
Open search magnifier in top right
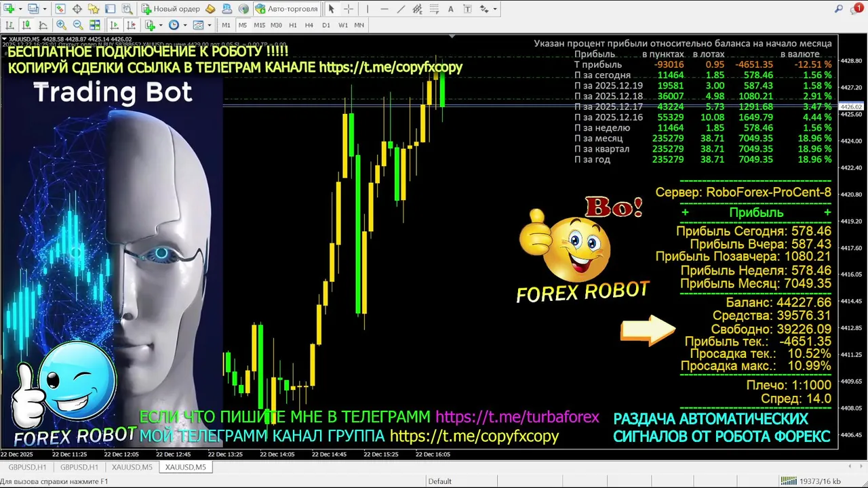tap(839, 9)
